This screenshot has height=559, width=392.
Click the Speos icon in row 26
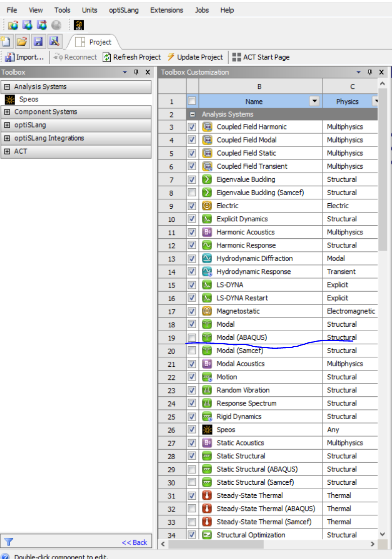207,430
